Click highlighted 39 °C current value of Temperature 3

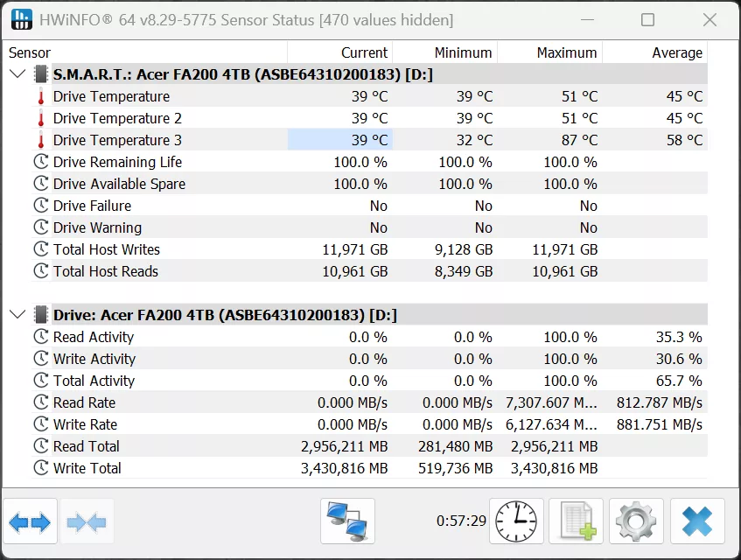(x=339, y=140)
